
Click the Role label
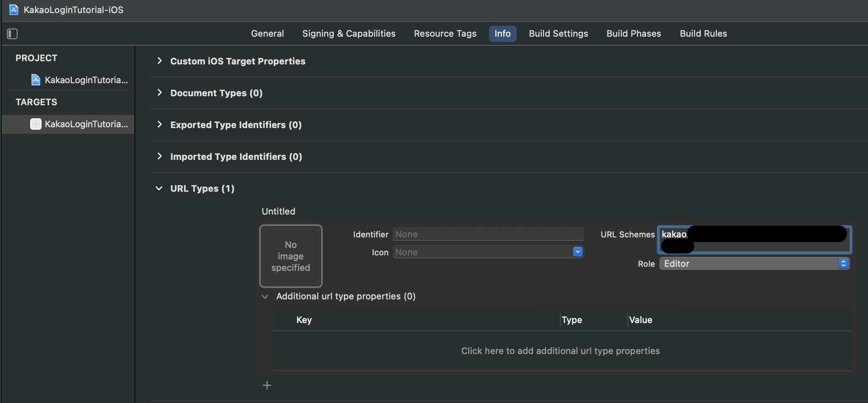646,264
